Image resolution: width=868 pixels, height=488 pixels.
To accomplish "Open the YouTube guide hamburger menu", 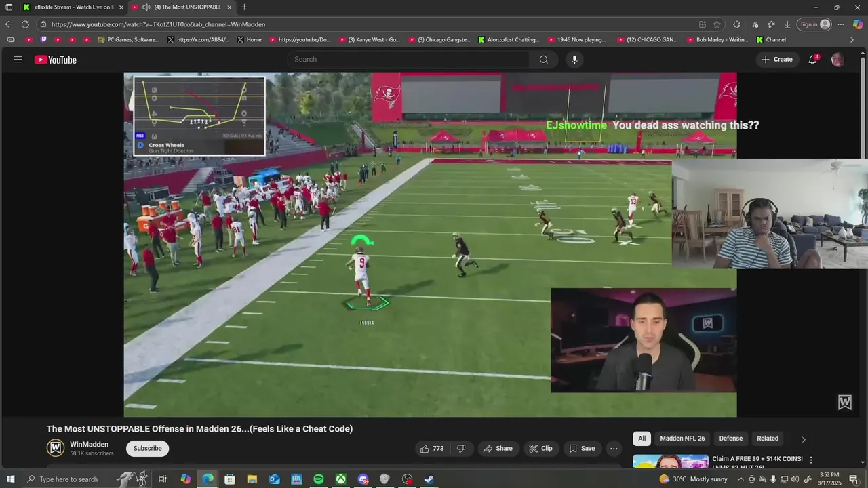I will click(x=18, y=60).
